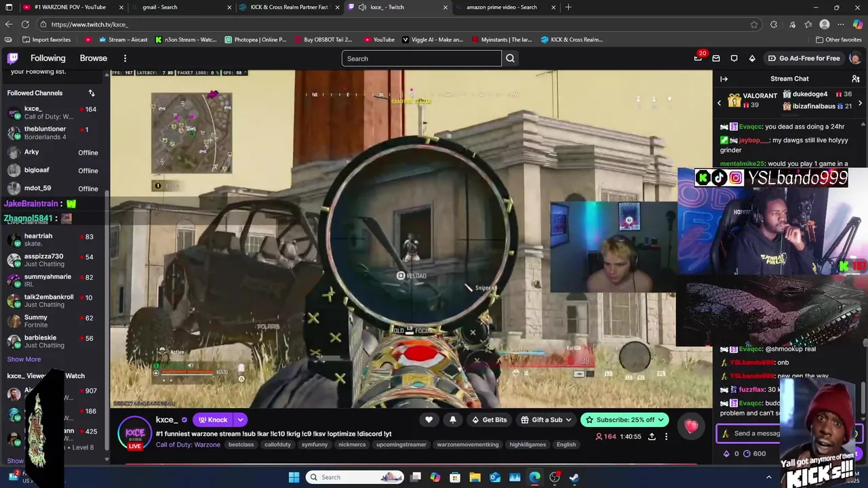
Task: Share the stream with upload icon
Action: [x=652, y=436]
